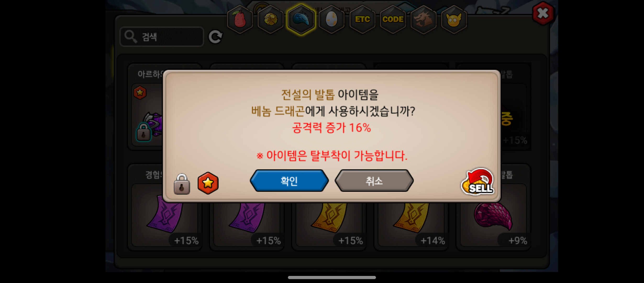The height and width of the screenshot is (283, 644).
Task: Open the yellow horned mask category
Action: (454, 20)
